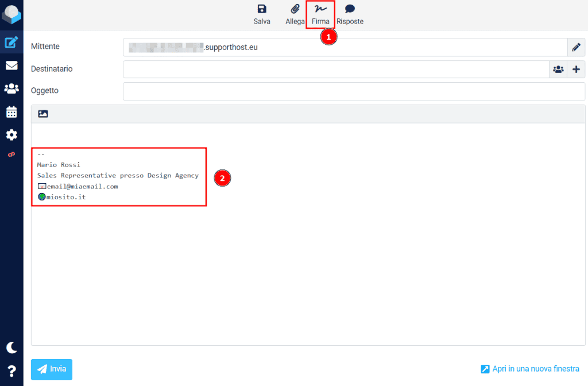
Task: Click the miosito.it text in the signature
Action: coord(66,197)
